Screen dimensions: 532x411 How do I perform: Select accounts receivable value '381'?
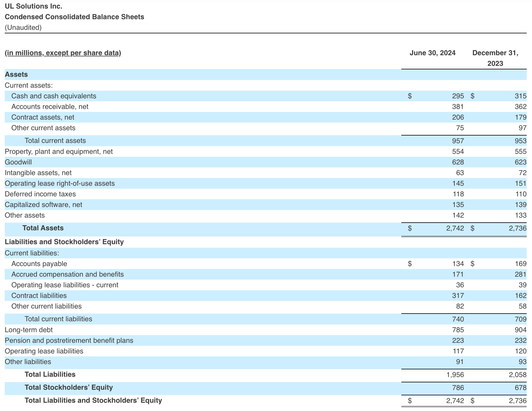coord(458,107)
